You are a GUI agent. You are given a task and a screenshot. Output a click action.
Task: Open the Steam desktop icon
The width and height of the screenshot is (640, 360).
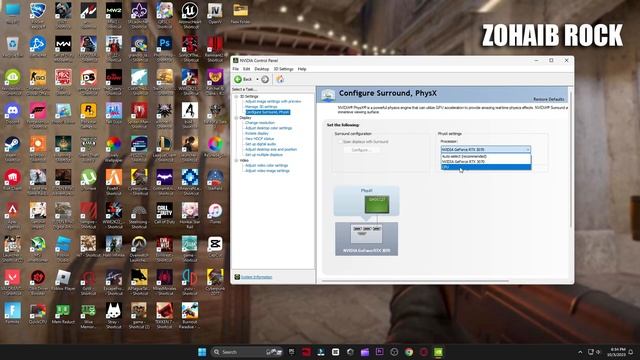(x=12, y=147)
